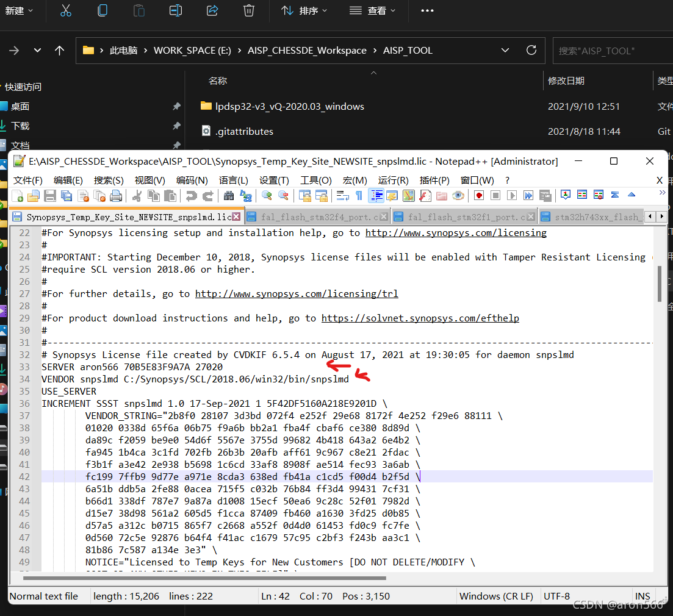Open solvnet.synopsys.com/efthelp link
673x616 pixels.
click(x=420, y=318)
